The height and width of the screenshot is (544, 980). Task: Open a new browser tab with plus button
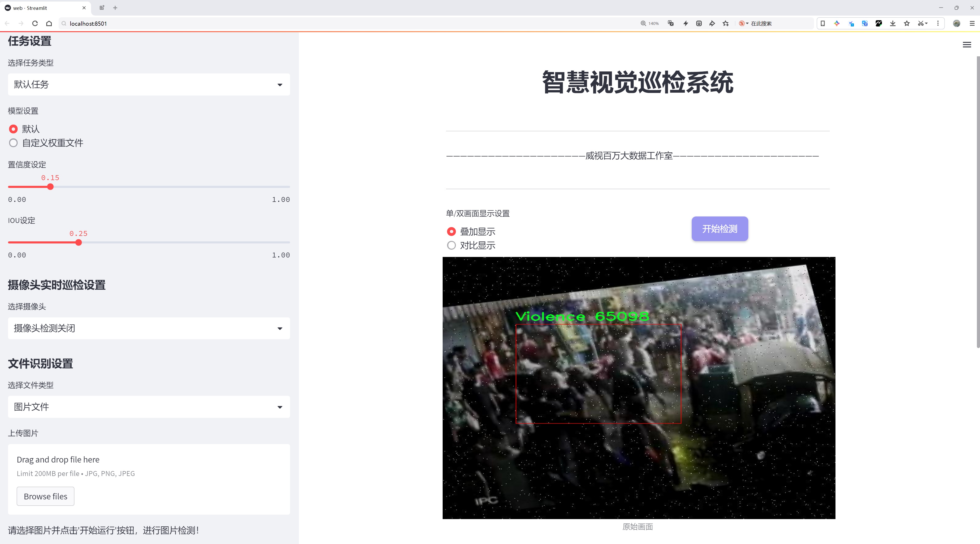click(115, 8)
